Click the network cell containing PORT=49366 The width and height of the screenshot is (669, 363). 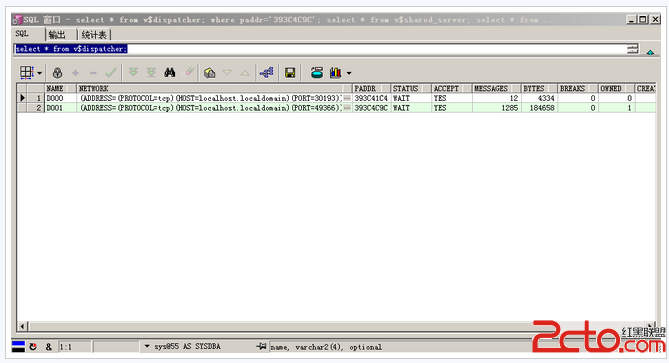click(210, 108)
